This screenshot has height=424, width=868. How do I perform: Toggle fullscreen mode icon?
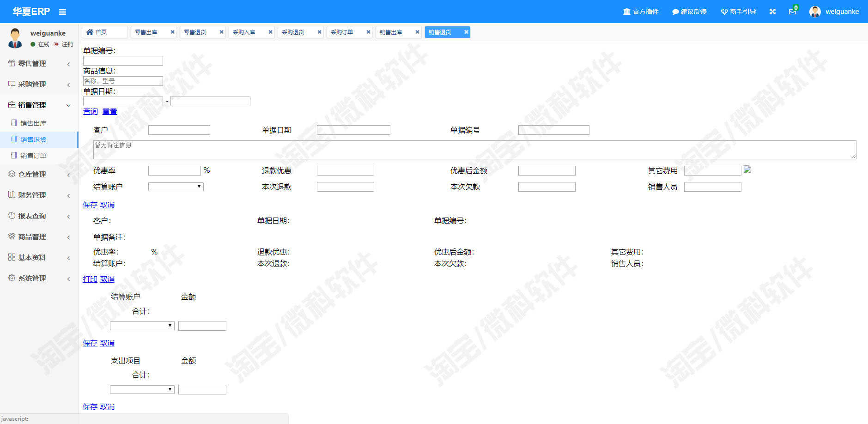(x=772, y=12)
